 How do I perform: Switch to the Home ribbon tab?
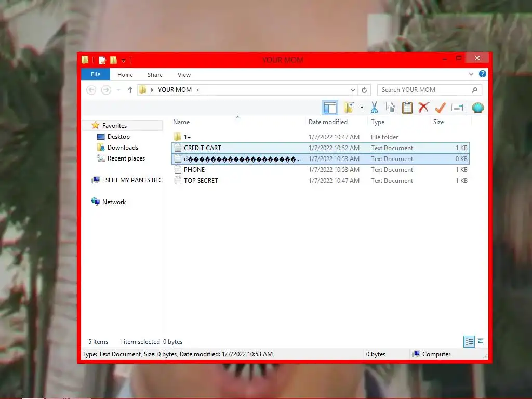coord(125,75)
